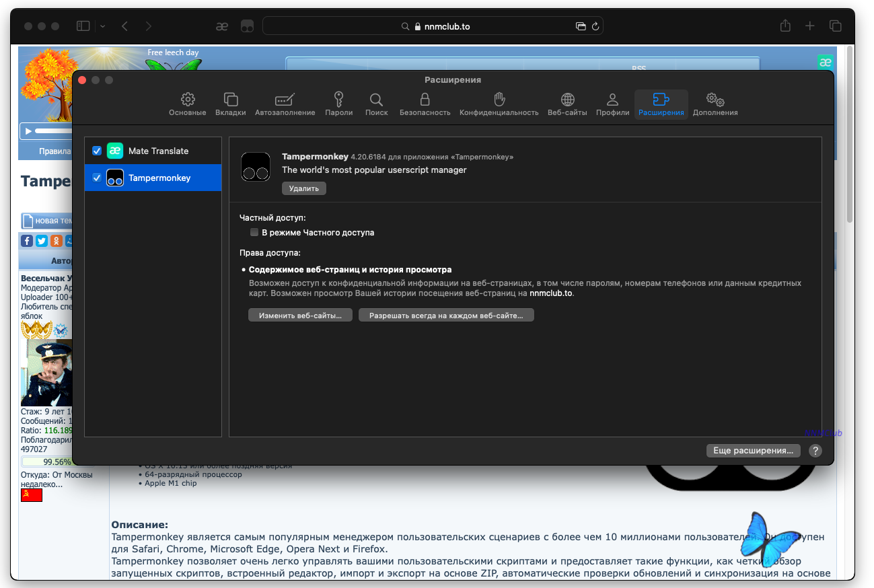Open help with the question mark button
This screenshot has width=874, height=588.
(x=815, y=451)
